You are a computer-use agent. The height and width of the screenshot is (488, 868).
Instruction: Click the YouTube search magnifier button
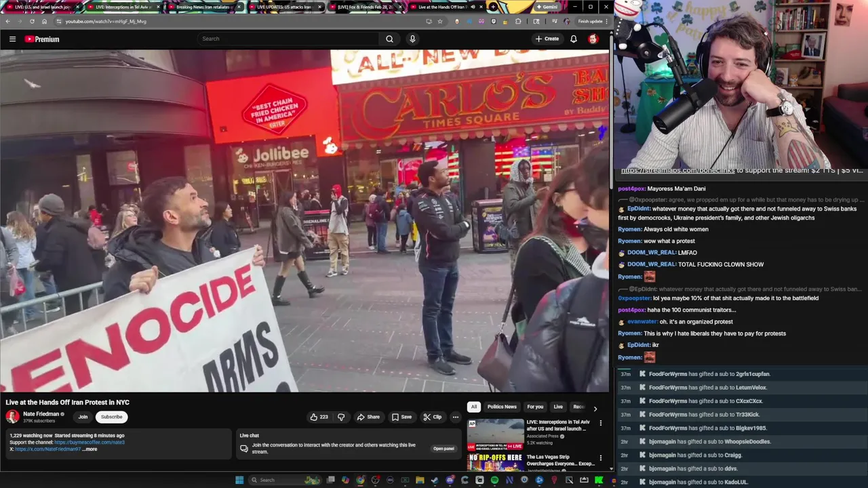389,39
